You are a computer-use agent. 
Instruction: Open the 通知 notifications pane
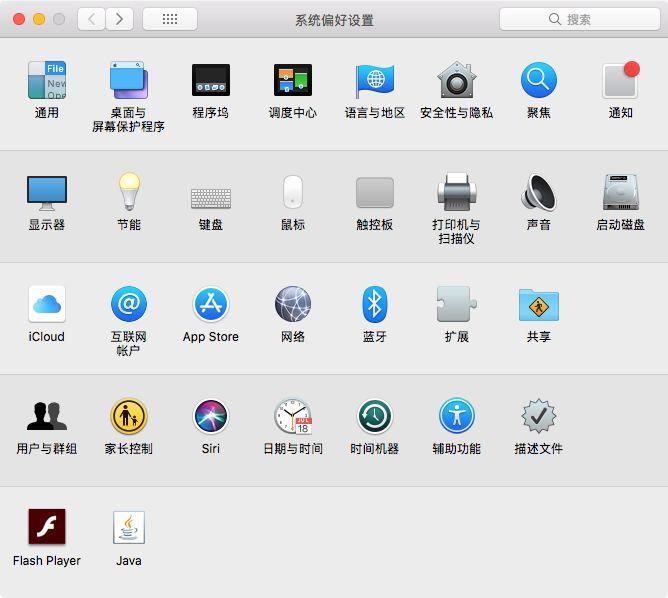point(620,80)
